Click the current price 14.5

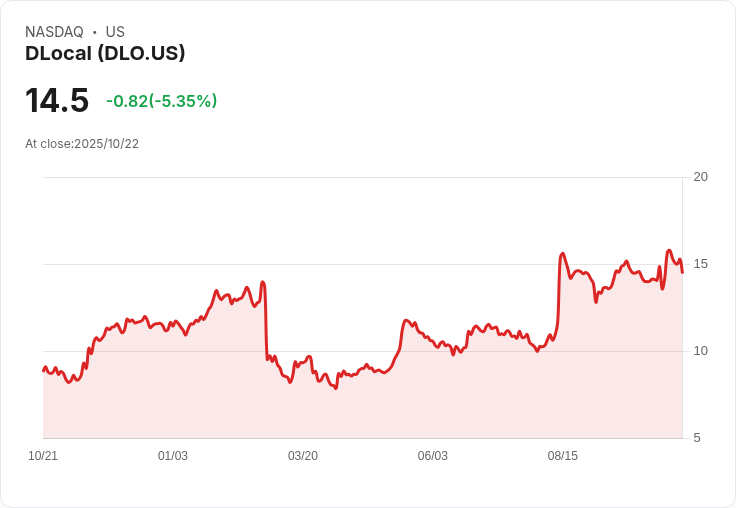(57, 101)
